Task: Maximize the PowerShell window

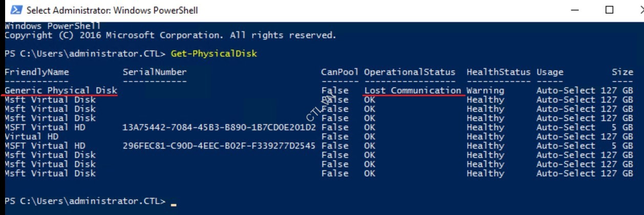Action: (x=609, y=10)
